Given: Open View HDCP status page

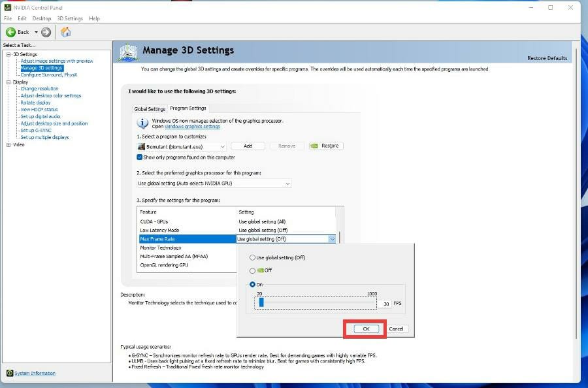Looking at the screenshot, I should [x=39, y=110].
